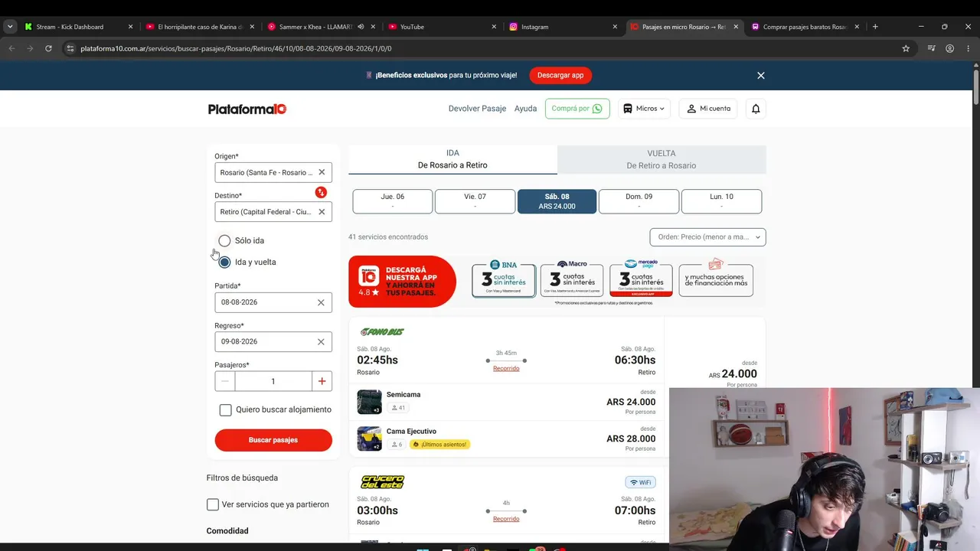
Task: Click the Origen input field
Action: (273, 172)
